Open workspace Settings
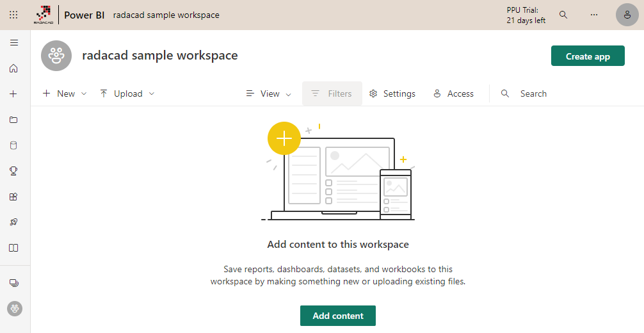The width and height of the screenshot is (644, 333). pyautogui.click(x=392, y=93)
